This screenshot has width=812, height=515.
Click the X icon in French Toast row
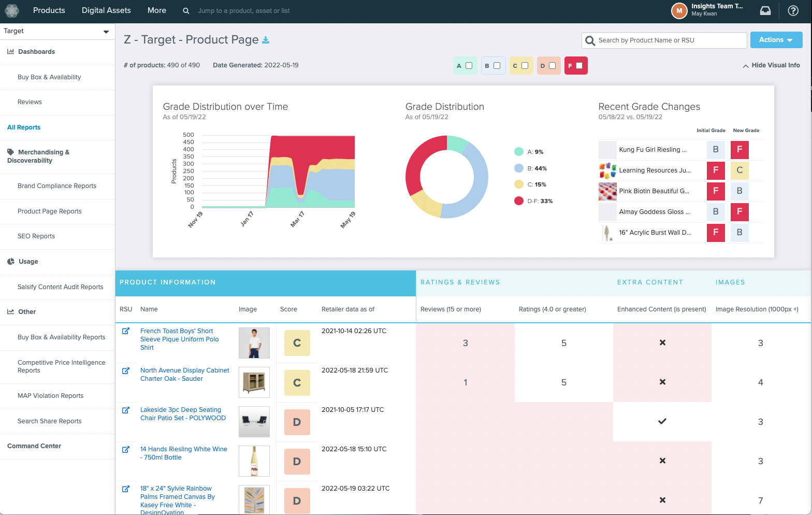pyautogui.click(x=662, y=342)
